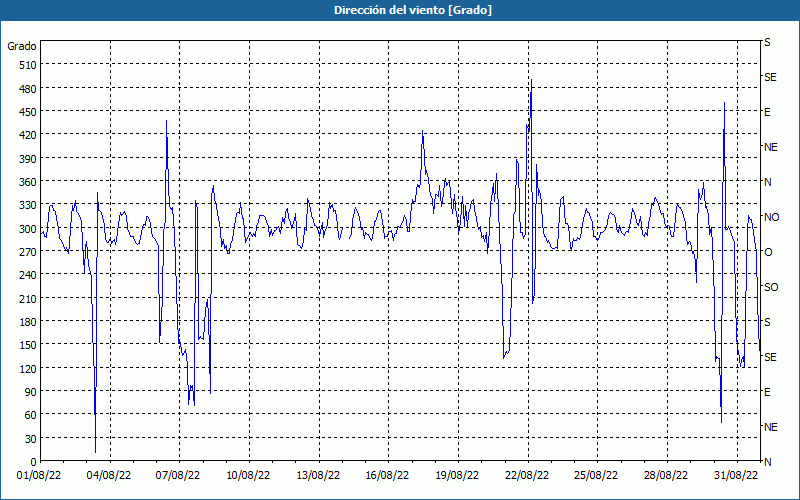Screen dimensions: 800x500
Task: Click the 480 value on the left axis
Action: point(28,89)
